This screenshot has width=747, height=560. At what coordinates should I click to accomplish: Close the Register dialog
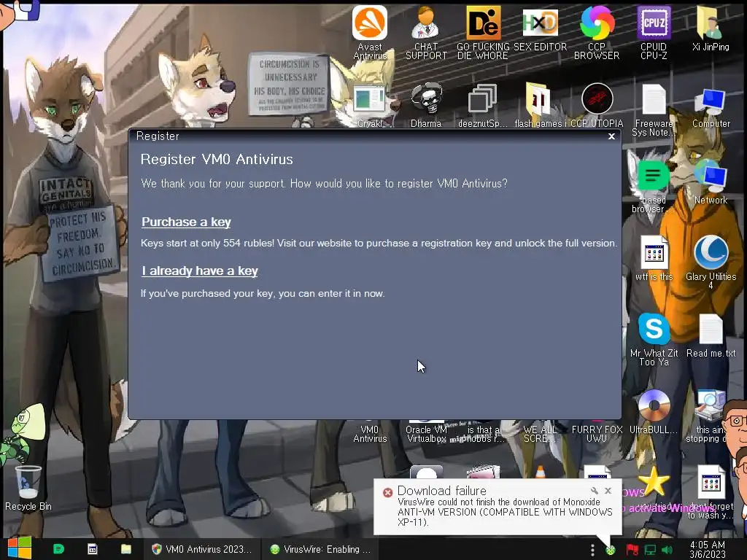click(612, 136)
